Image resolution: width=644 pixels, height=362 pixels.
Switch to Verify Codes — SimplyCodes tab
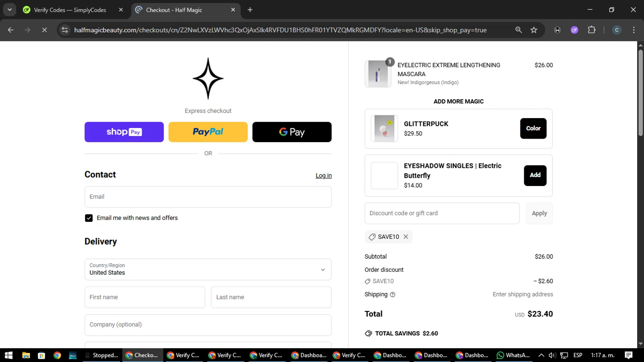[x=70, y=10]
